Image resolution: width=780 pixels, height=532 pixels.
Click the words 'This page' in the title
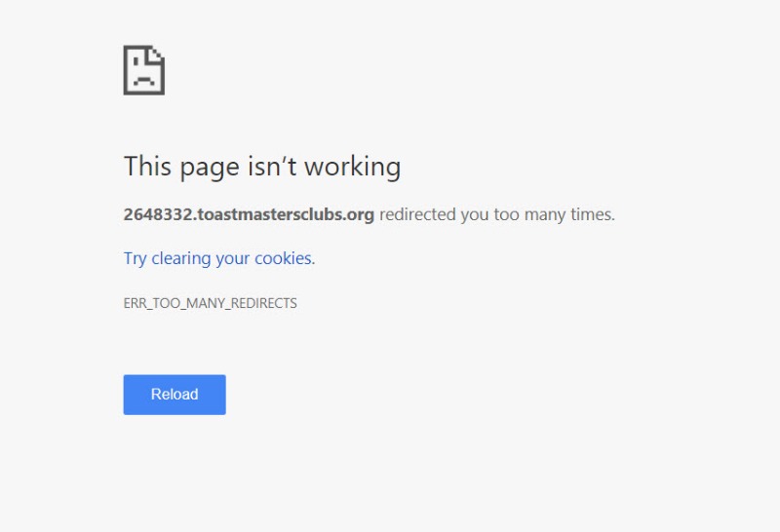click(181, 167)
